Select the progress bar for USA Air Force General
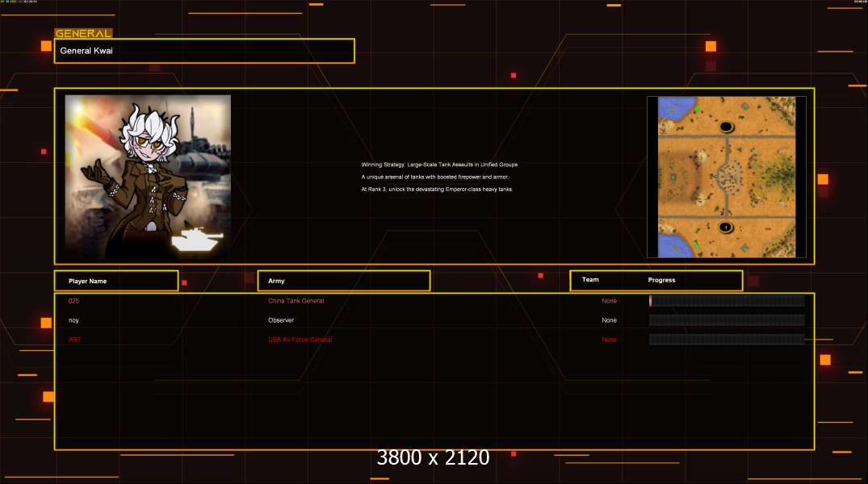This screenshot has height=484, width=868. (726, 340)
